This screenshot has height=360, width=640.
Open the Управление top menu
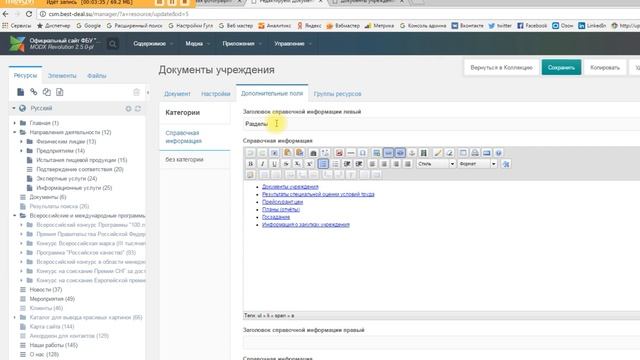[x=292, y=44]
